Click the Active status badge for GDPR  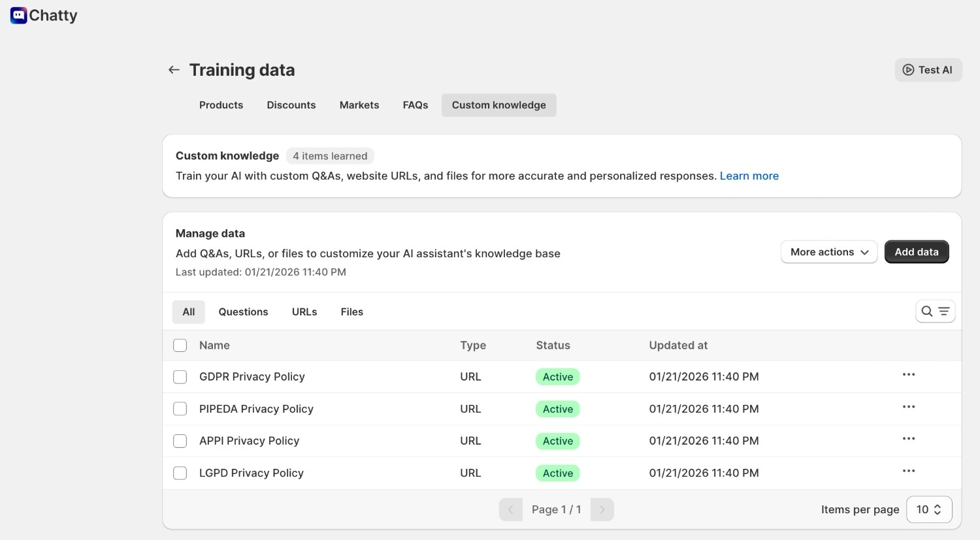558,377
